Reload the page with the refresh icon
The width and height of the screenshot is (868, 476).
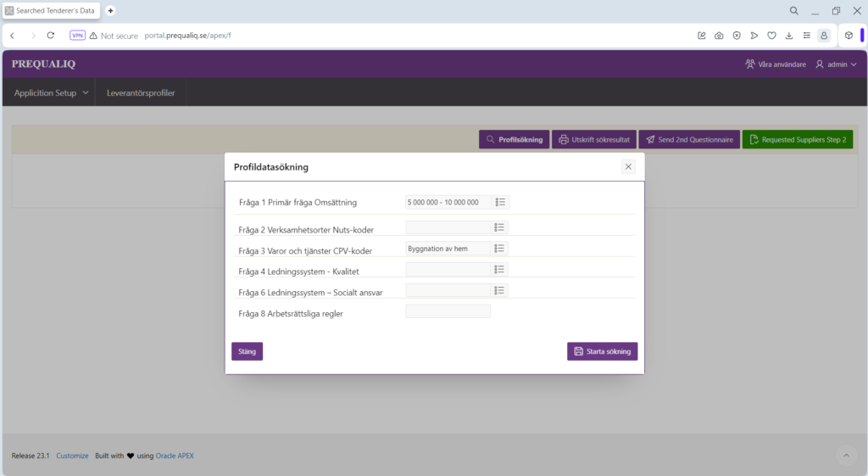coord(51,36)
